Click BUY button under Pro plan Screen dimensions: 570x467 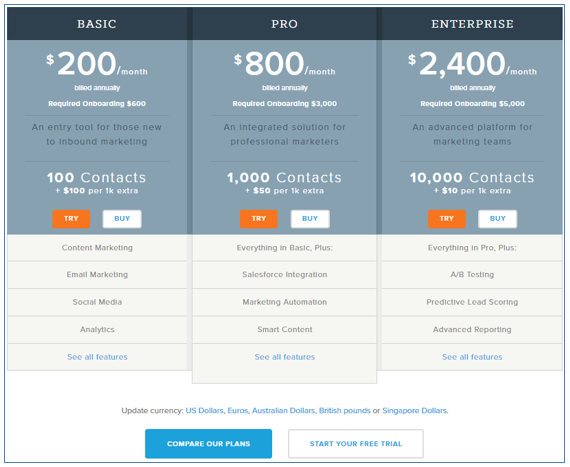(x=310, y=219)
